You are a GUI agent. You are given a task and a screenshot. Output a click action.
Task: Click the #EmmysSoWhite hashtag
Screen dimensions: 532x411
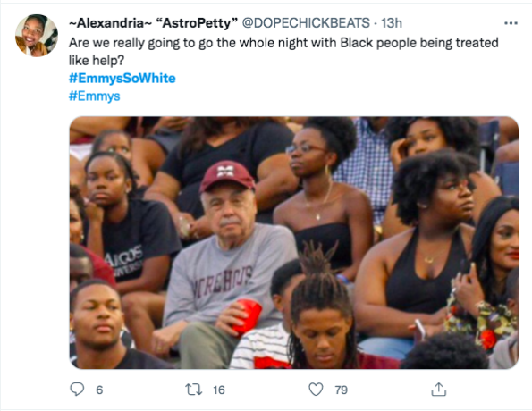[122, 79]
